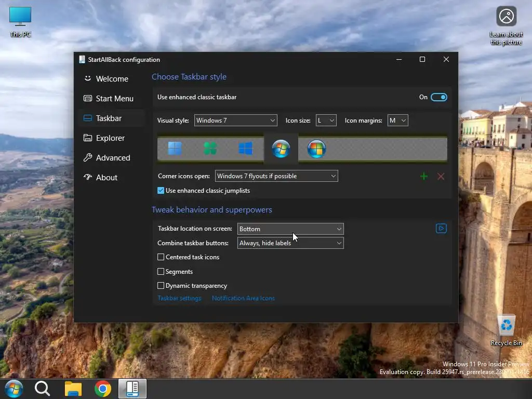The height and width of the screenshot is (399, 532).
Task: Click Learn about this picture desktop icon
Action: (x=506, y=26)
